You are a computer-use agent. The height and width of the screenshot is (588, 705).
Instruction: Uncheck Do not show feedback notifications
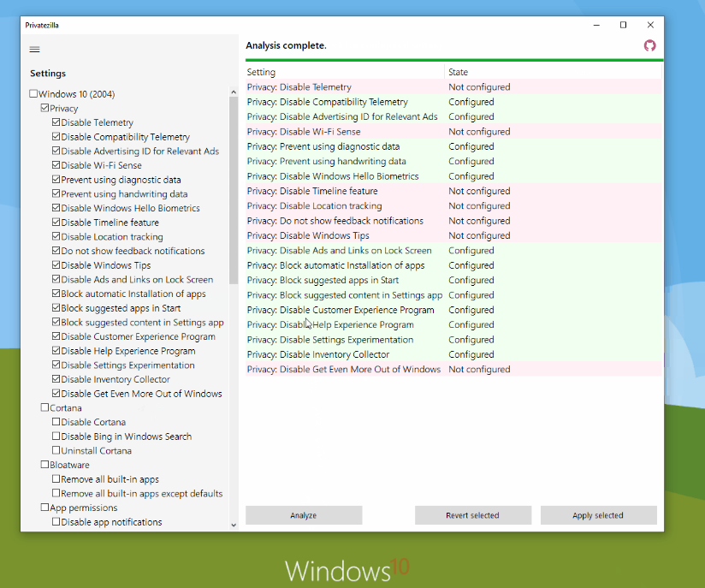click(56, 251)
